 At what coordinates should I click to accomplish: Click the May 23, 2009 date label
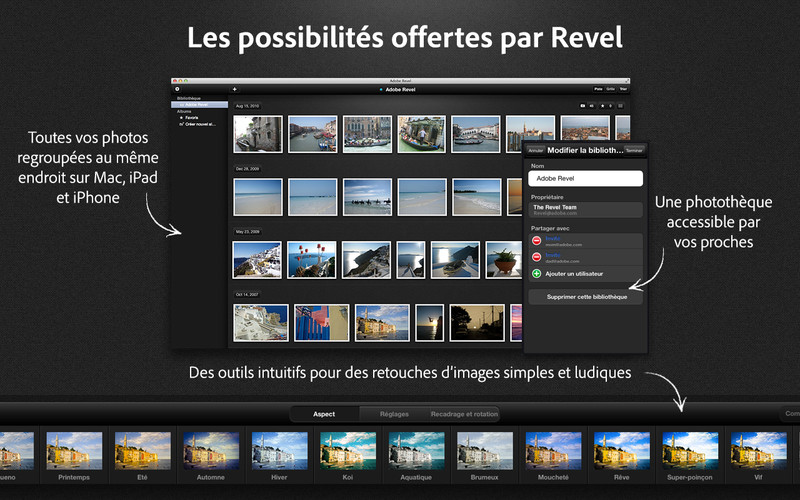click(x=247, y=232)
